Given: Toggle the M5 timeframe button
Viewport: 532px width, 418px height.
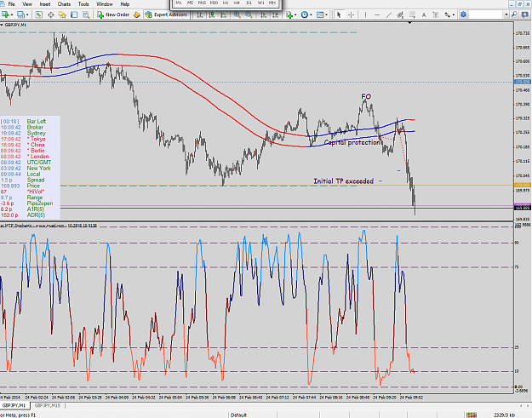Looking at the screenshot, I should coord(190,3).
